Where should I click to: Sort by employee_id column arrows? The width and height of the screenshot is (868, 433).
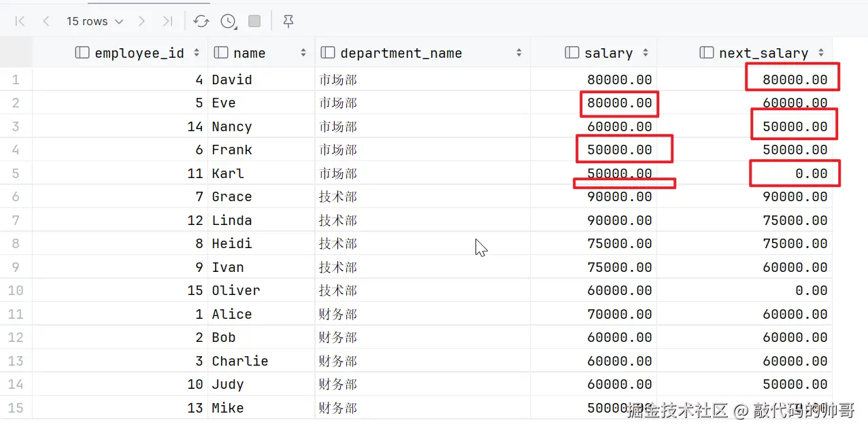197,52
